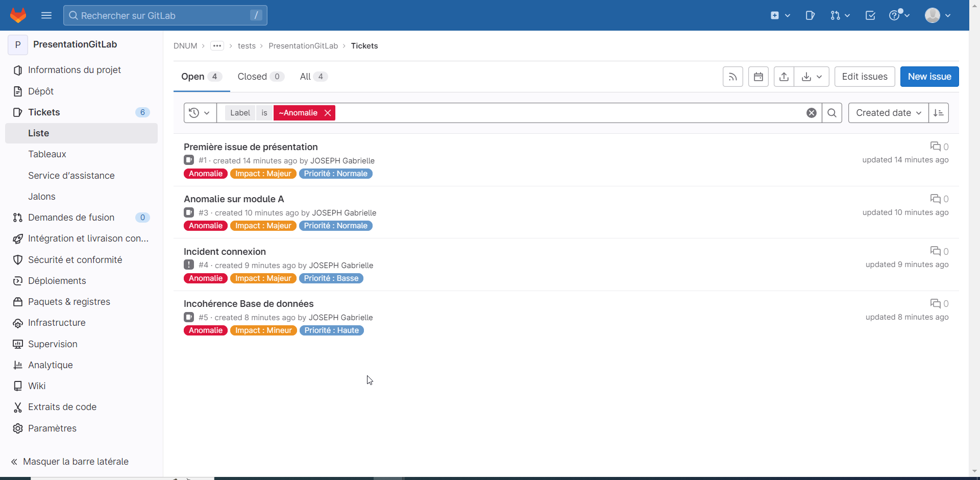The height and width of the screenshot is (480, 980).
Task: Focus the Rechercher sur GitLab search field
Action: coord(163,15)
